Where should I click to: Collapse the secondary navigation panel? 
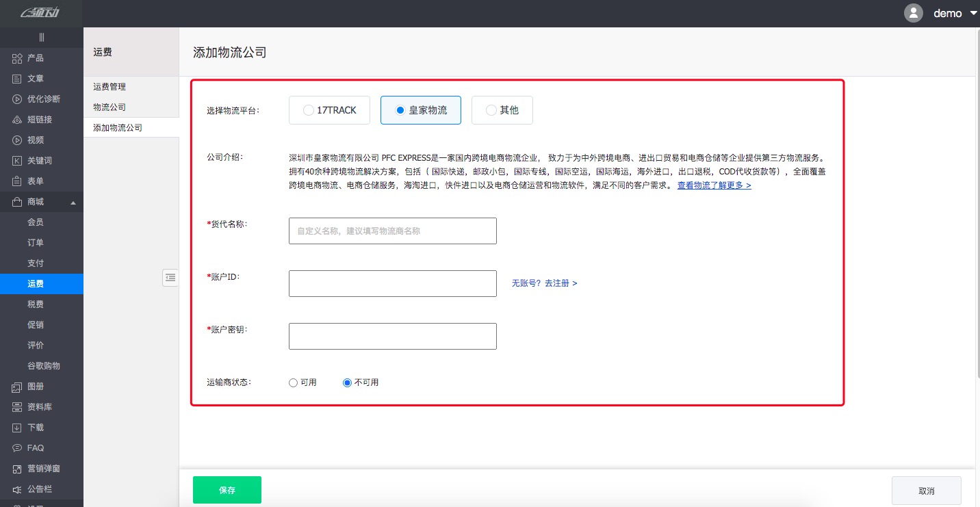(170, 278)
